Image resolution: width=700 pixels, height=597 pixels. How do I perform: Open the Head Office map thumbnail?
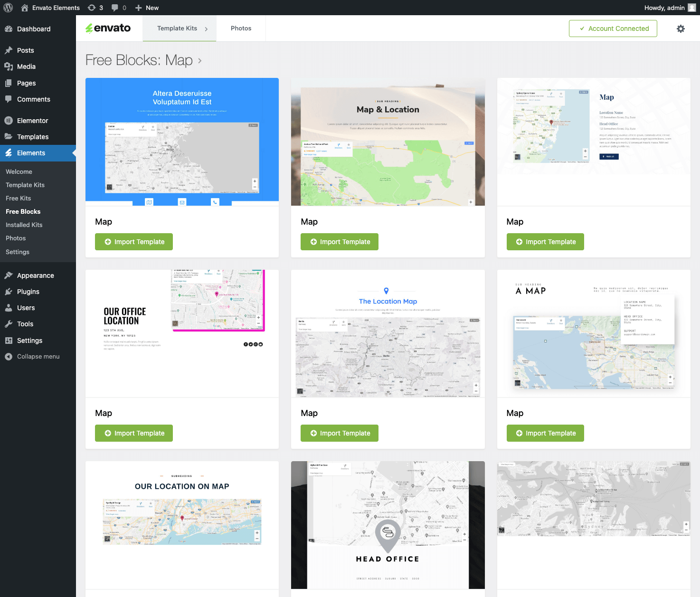tap(388, 525)
